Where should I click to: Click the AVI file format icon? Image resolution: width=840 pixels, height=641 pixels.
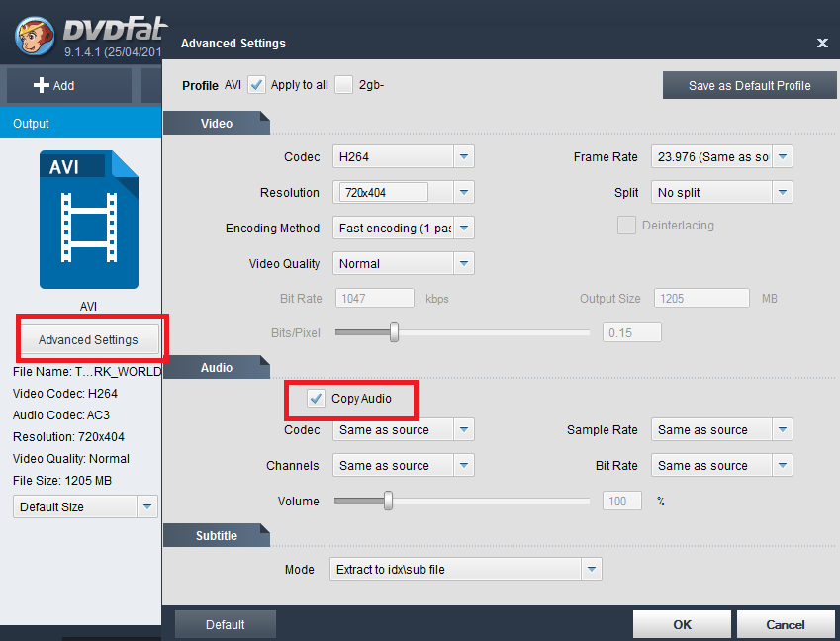coord(89,220)
